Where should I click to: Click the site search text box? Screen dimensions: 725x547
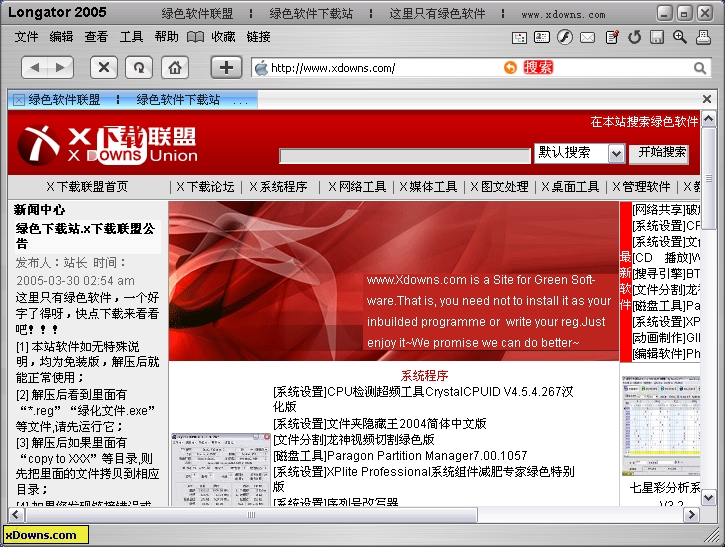(x=405, y=156)
